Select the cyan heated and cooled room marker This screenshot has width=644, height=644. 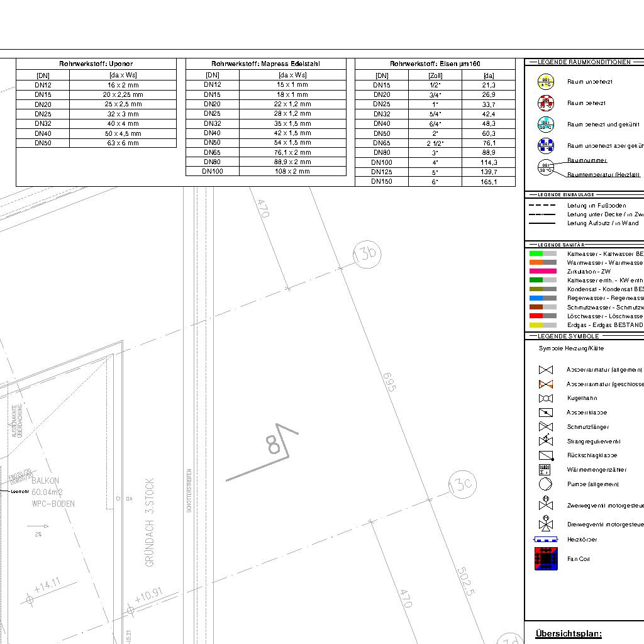click(x=545, y=125)
